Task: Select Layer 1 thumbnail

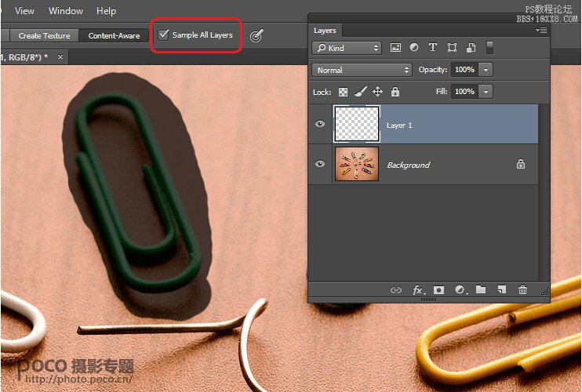Action: (357, 124)
